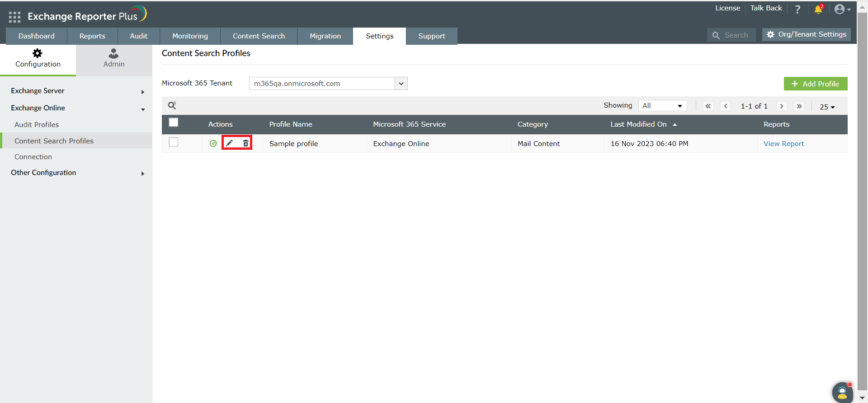
Task: Click the License link
Action: click(728, 8)
